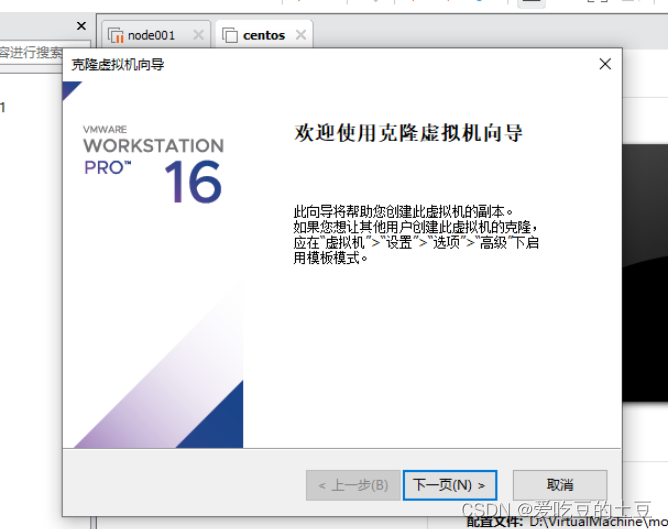The width and height of the screenshot is (668, 529).
Task: Click the node001 tab VM icon
Action: pos(115,35)
